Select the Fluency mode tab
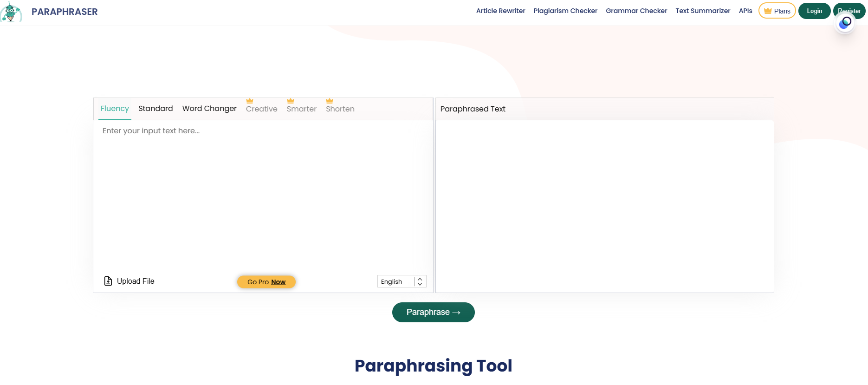Screen dimensions: 868x385 coord(115,109)
